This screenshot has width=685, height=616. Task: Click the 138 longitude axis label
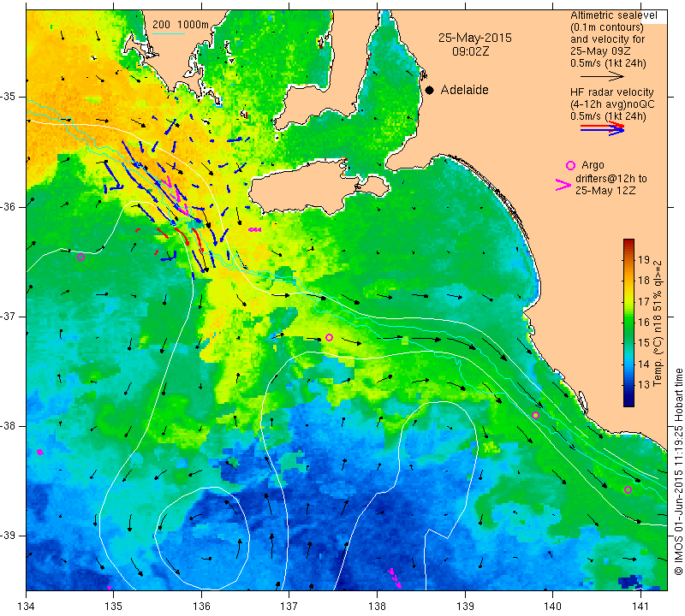(377, 607)
